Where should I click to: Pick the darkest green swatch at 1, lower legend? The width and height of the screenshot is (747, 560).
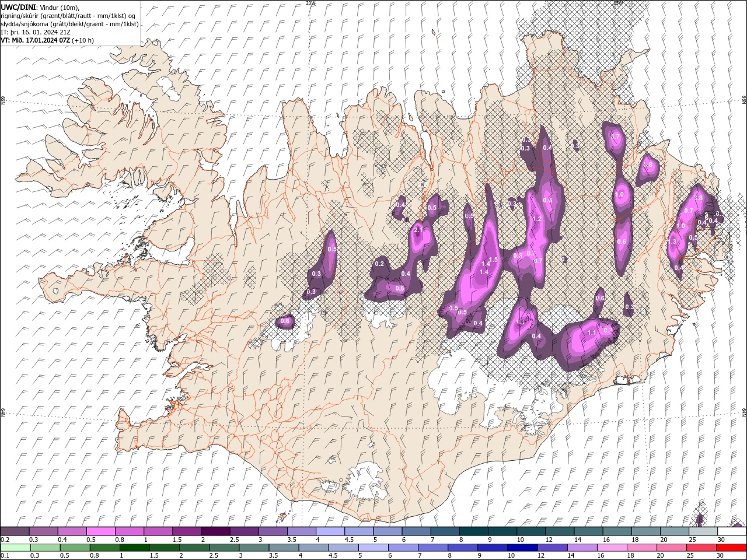tap(134, 548)
